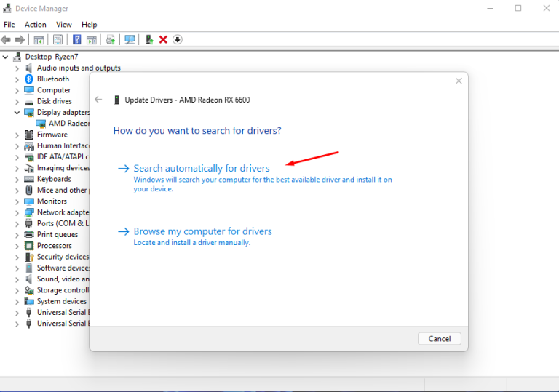
Task: Select the AMD Radeon device entry
Action: (69, 124)
